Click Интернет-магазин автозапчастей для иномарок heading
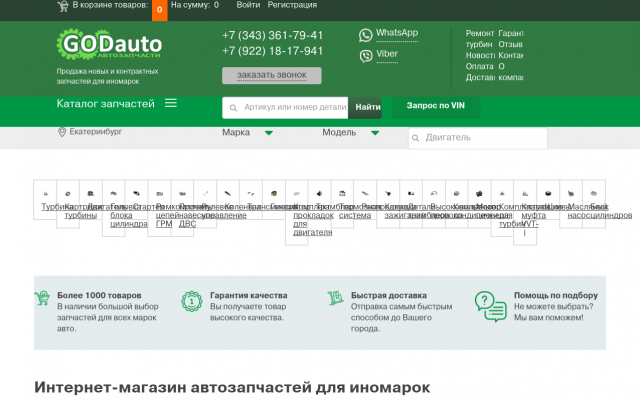The height and width of the screenshot is (400, 640). point(232,387)
